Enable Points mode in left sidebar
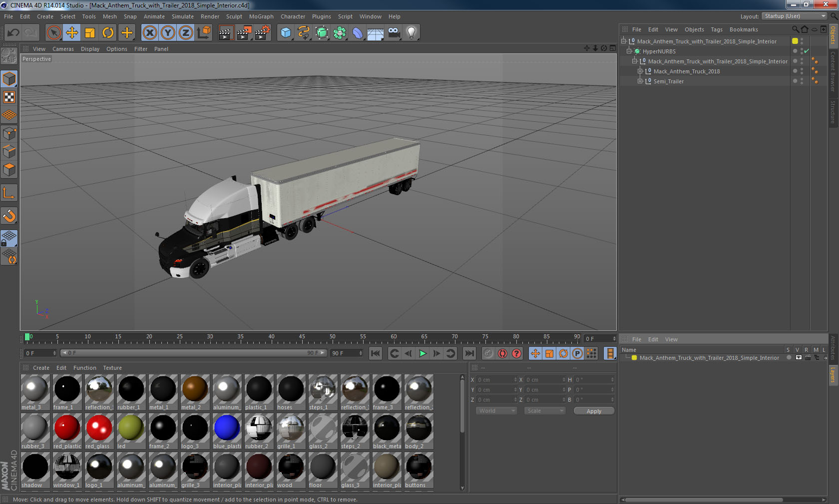The image size is (839, 504). pos(9,133)
